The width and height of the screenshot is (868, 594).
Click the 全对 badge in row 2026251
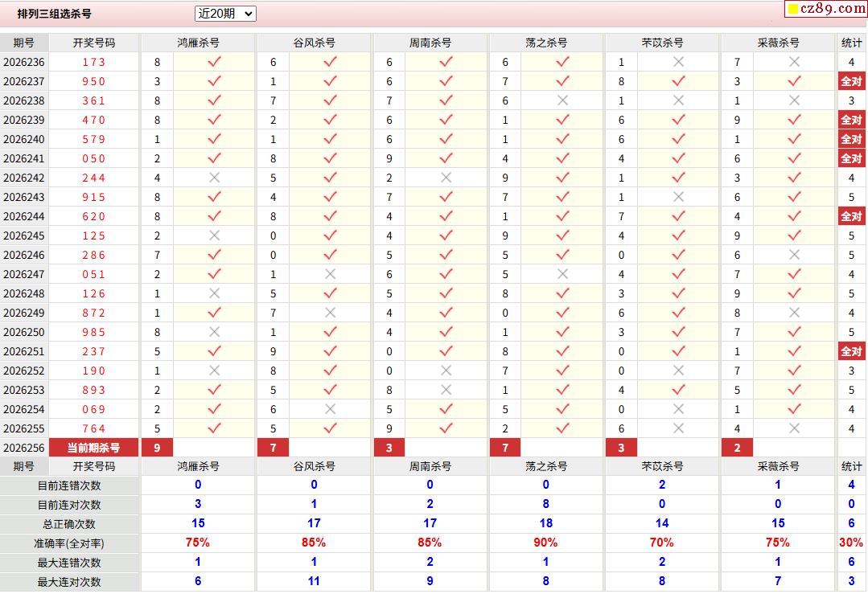[851, 351]
